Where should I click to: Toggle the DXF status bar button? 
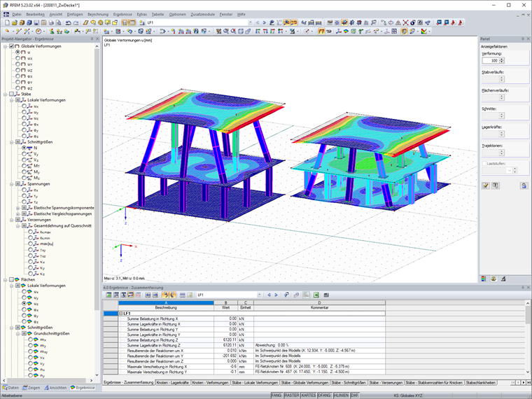tap(355, 395)
